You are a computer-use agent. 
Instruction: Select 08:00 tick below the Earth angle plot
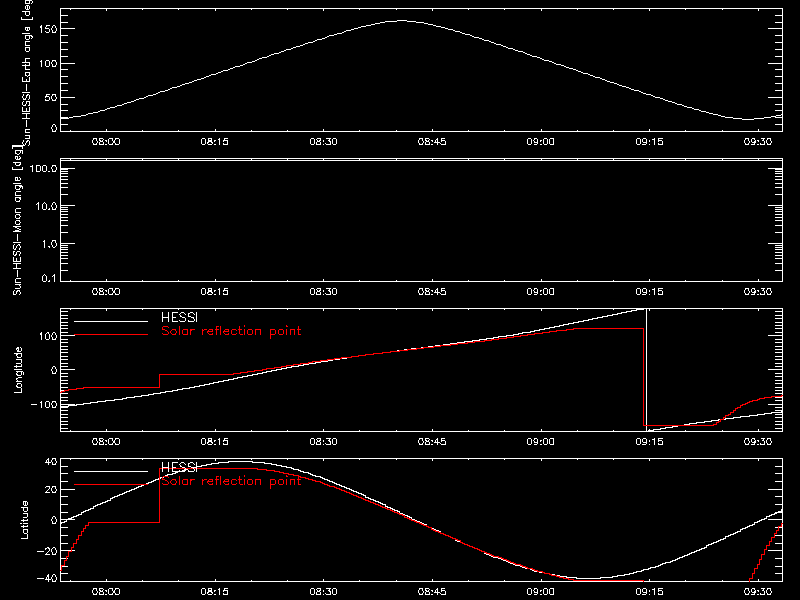click(x=106, y=142)
